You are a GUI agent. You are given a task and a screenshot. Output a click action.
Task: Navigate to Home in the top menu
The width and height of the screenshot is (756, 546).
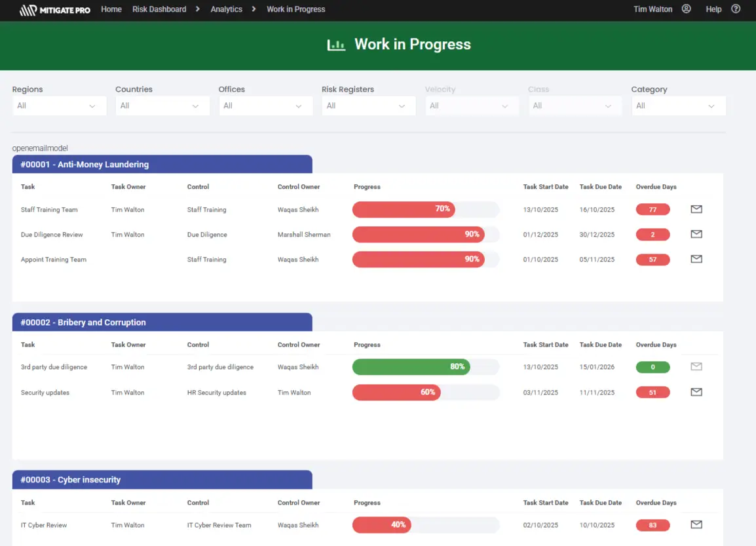point(111,9)
